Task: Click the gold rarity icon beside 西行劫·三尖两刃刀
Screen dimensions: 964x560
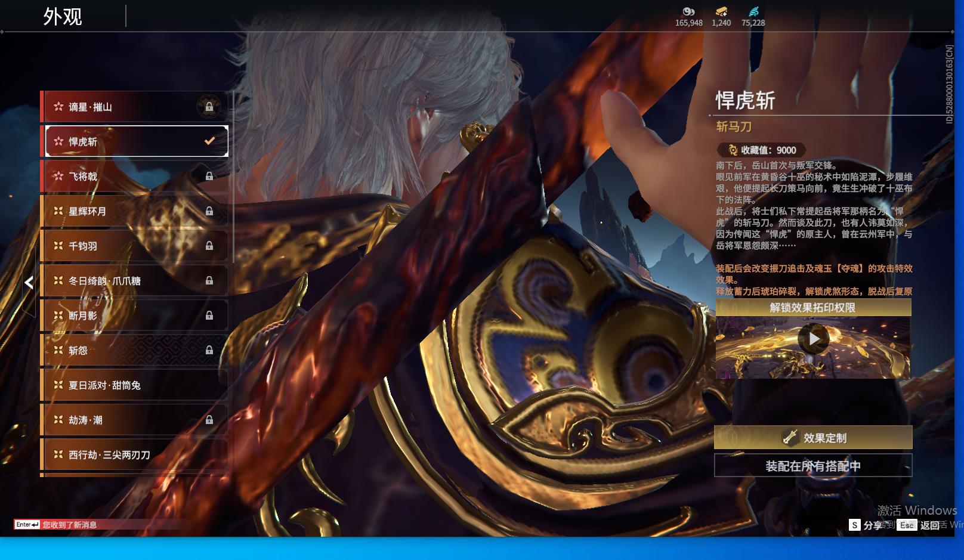Action: click(x=58, y=454)
